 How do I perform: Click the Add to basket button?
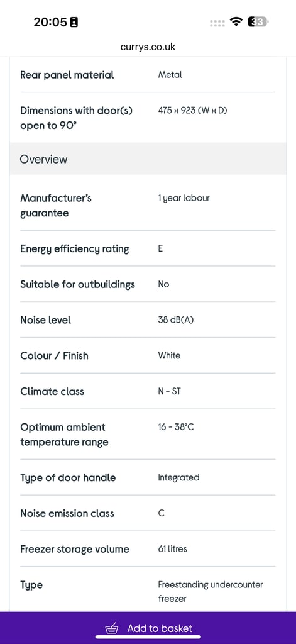point(148,628)
